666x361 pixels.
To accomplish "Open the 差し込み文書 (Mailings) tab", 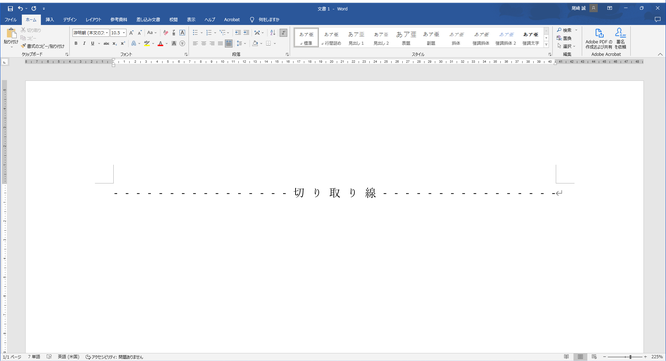I will point(148,20).
